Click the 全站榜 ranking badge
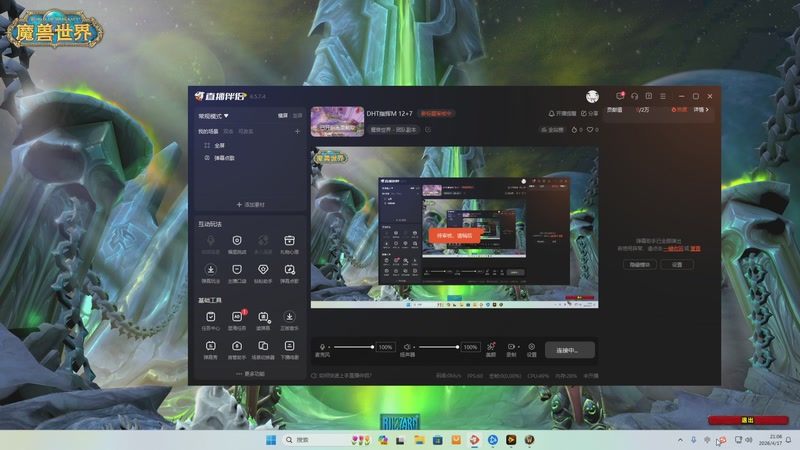This screenshot has height=450, width=800. [553, 130]
